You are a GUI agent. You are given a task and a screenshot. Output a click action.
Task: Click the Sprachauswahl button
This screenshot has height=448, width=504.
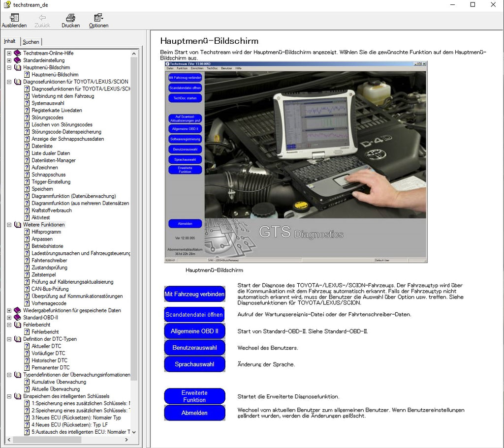(194, 364)
